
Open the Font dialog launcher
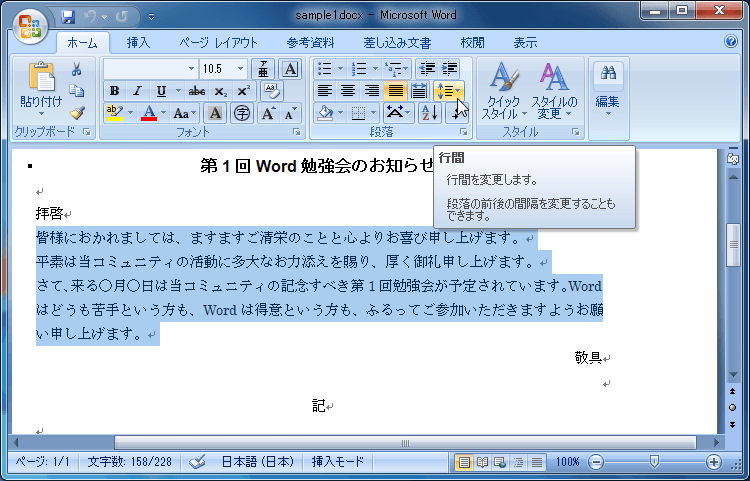[297, 132]
